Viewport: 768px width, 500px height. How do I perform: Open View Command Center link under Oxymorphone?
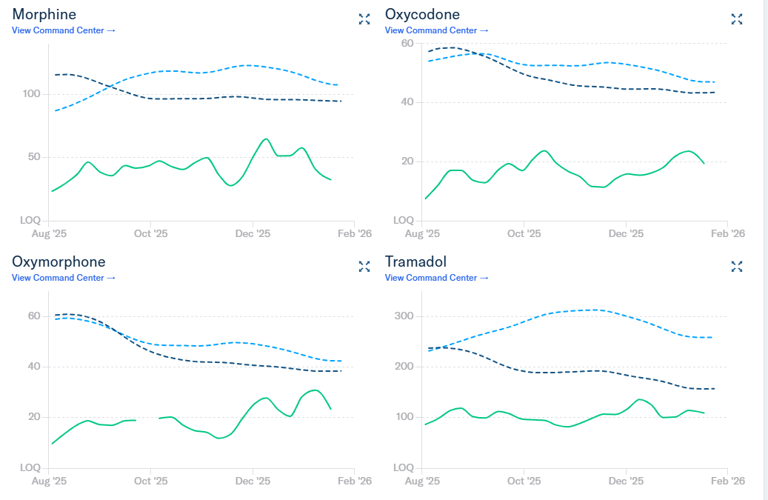coord(64,278)
